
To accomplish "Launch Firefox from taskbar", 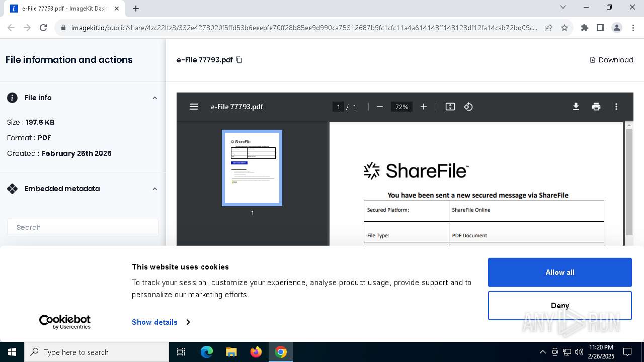I will 256,352.
